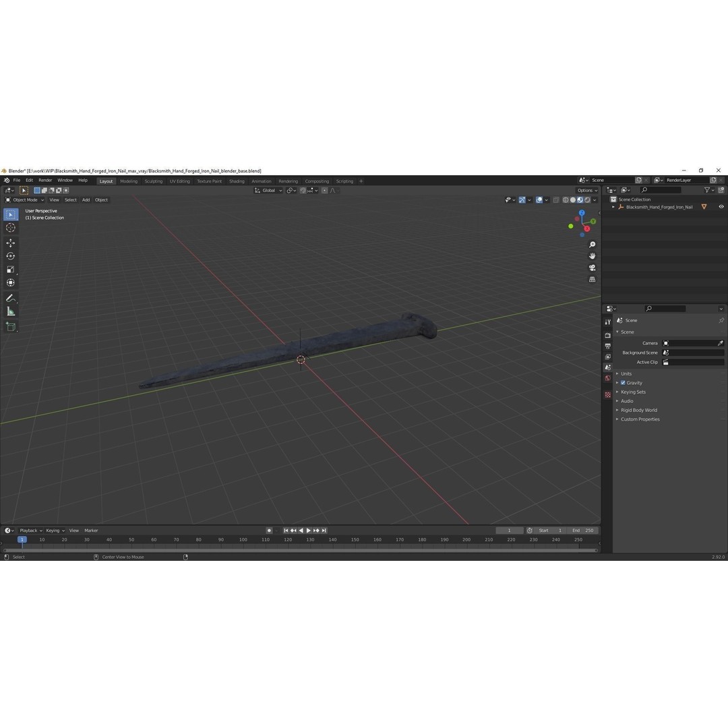
Task: Open the Options dropdown
Action: 587,190
